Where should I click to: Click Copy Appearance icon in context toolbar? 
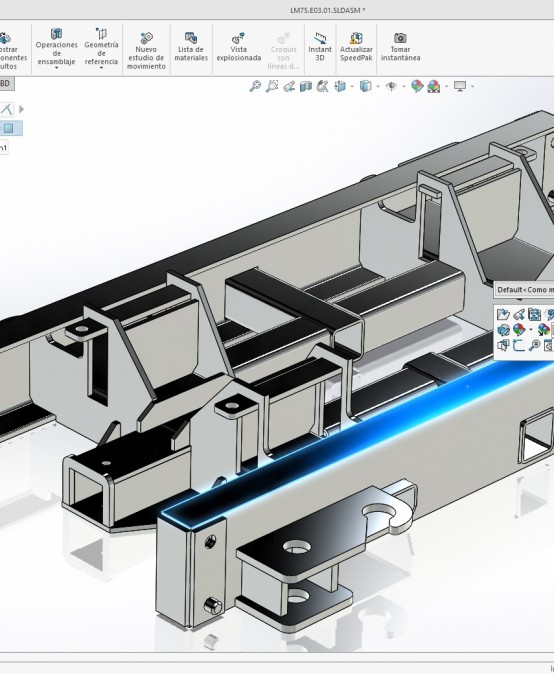544,330
